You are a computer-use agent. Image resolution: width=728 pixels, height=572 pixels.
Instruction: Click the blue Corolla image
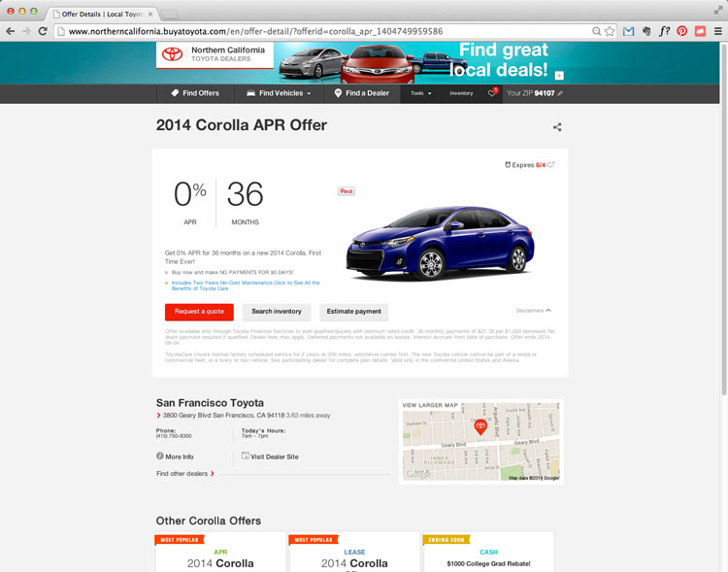coord(440,243)
